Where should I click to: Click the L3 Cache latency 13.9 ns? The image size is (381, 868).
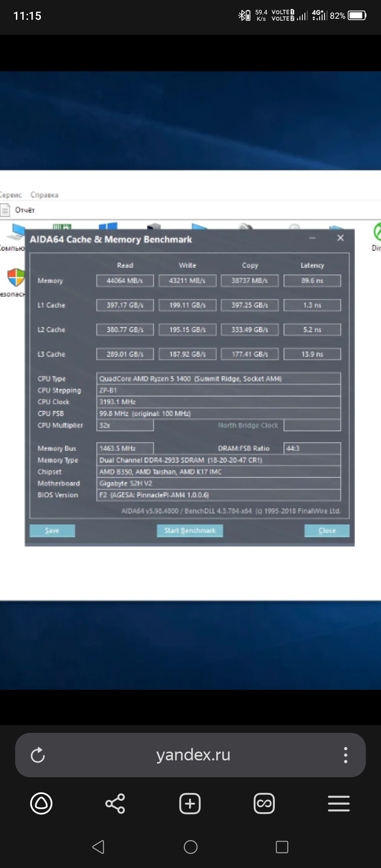[x=312, y=354]
